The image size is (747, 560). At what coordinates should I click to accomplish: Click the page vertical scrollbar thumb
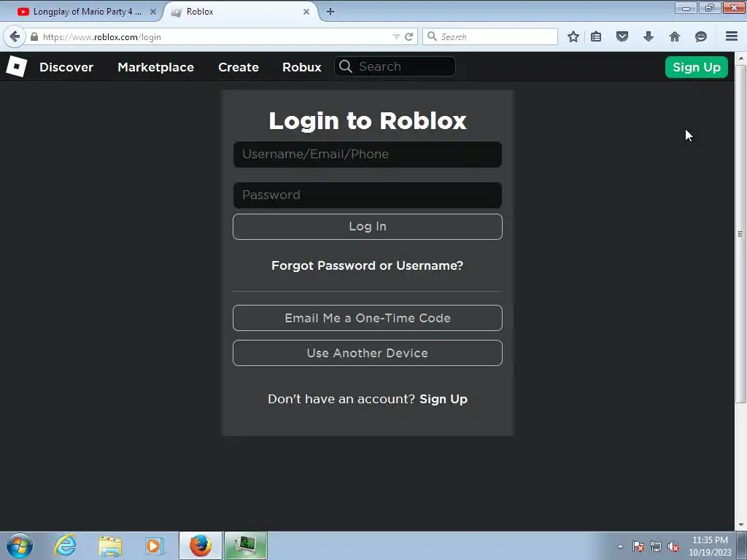(740, 234)
